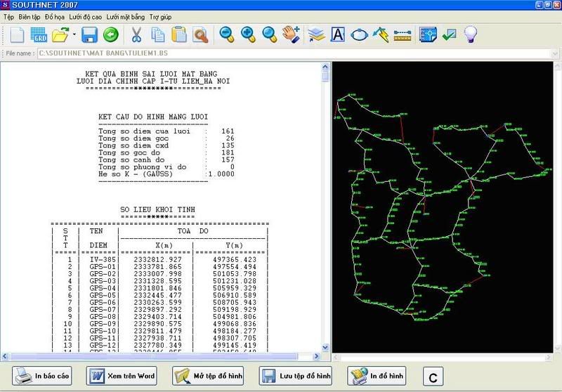Click the find magnifier over document icon

point(200,34)
